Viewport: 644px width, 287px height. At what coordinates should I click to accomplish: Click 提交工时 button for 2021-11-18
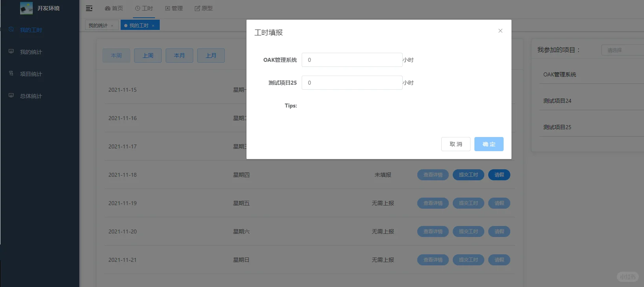tap(469, 175)
